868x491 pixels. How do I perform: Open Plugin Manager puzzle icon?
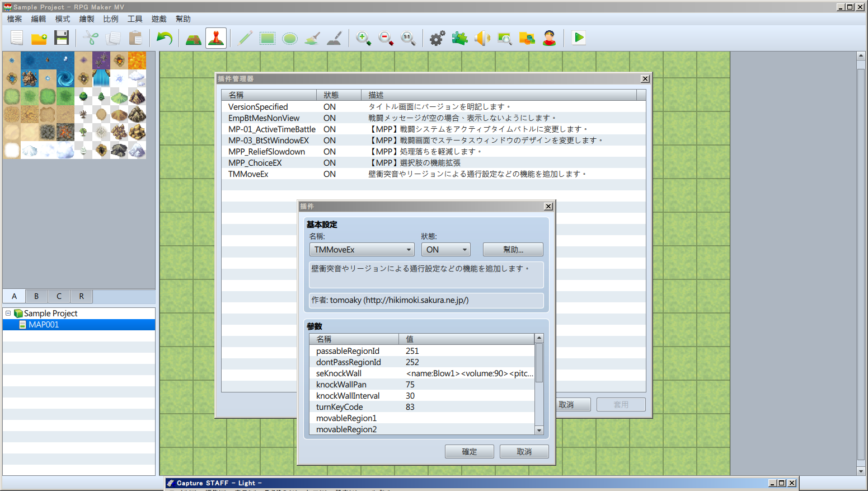point(460,38)
